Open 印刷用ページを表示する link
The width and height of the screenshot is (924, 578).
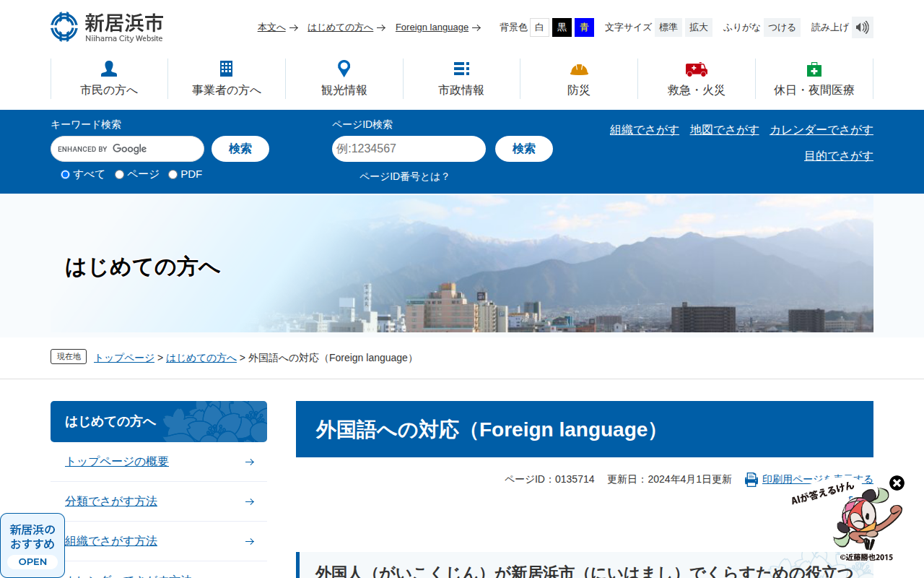coord(818,479)
